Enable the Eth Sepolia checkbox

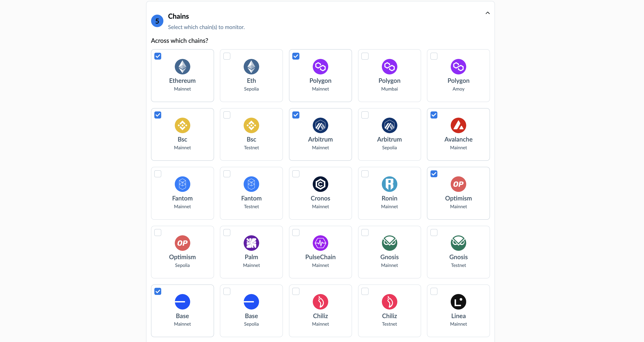pyautogui.click(x=227, y=56)
